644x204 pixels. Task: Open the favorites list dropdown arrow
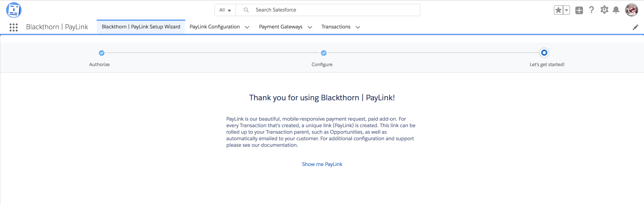pyautogui.click(x=567, y=10)
